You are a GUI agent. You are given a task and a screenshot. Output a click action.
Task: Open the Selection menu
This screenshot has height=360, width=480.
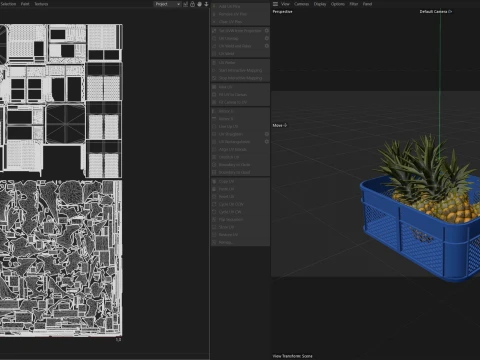8,4
